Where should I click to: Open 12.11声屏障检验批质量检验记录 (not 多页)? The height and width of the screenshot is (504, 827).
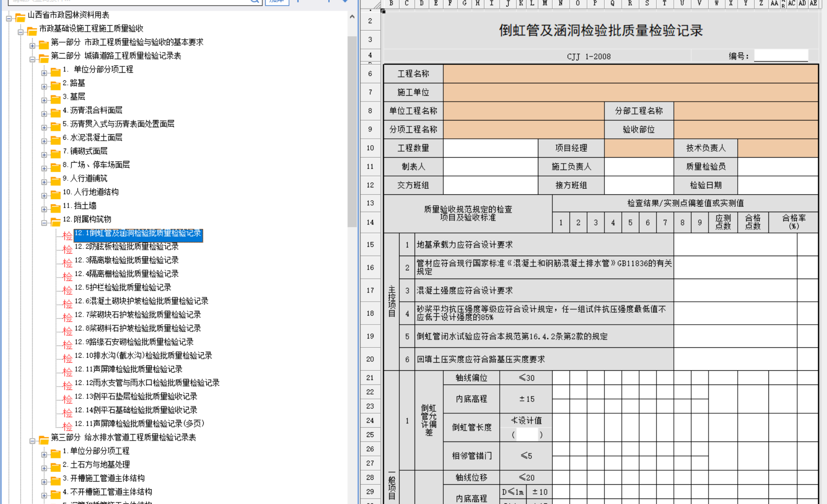click(128, 369)
